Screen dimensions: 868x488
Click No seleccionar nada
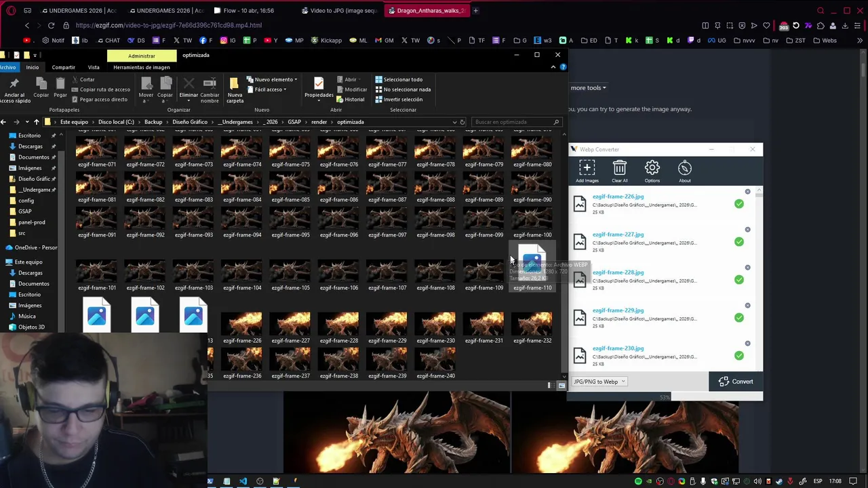(x=403, y=89)
